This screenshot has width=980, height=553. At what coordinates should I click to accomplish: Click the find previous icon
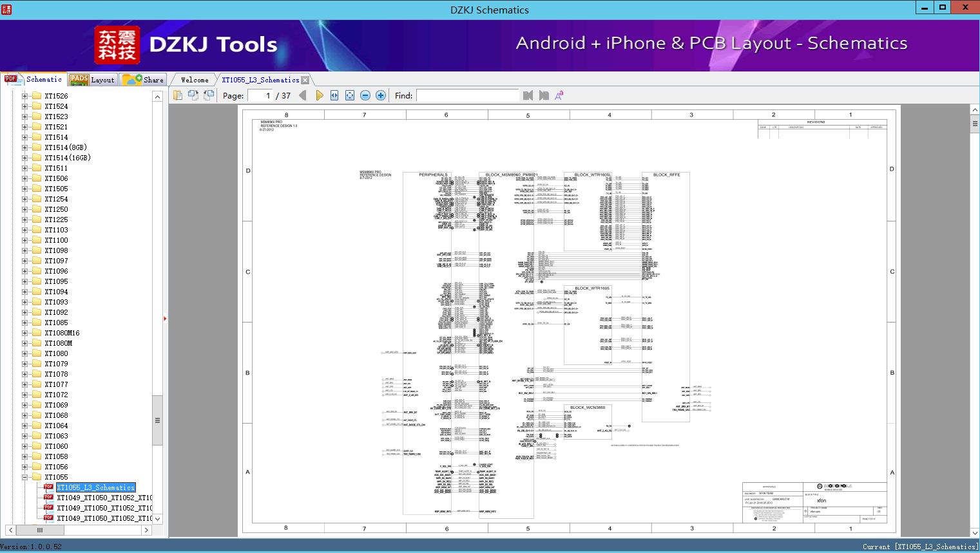pyautogui.click(x=528, y=95)
